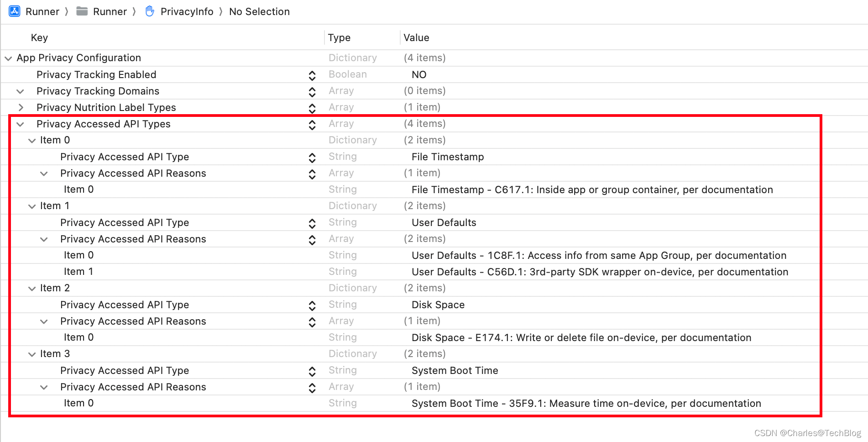This screenshot has width=868, height=442.
Task: Open key stepper for Disk Space API Reasons row
Action: 312,322
